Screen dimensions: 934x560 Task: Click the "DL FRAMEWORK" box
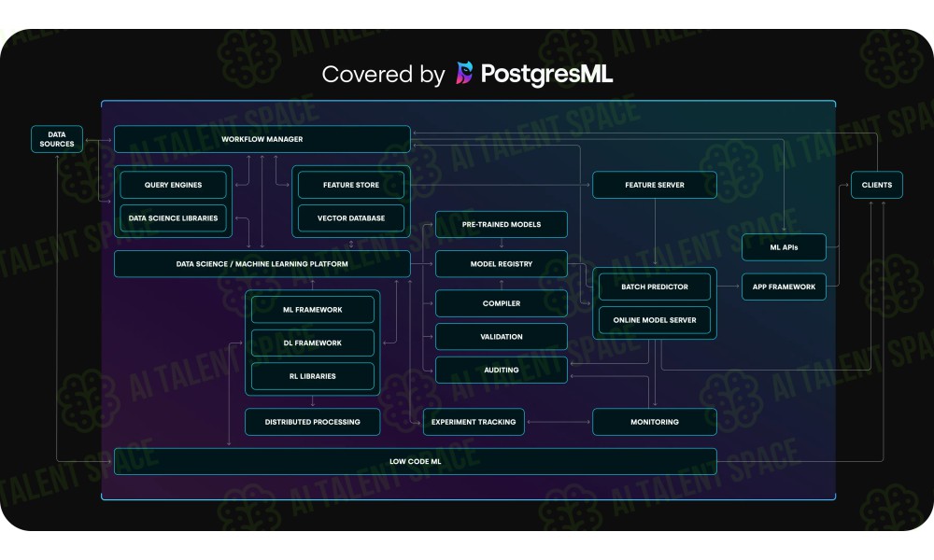click(x=313, y=343)
